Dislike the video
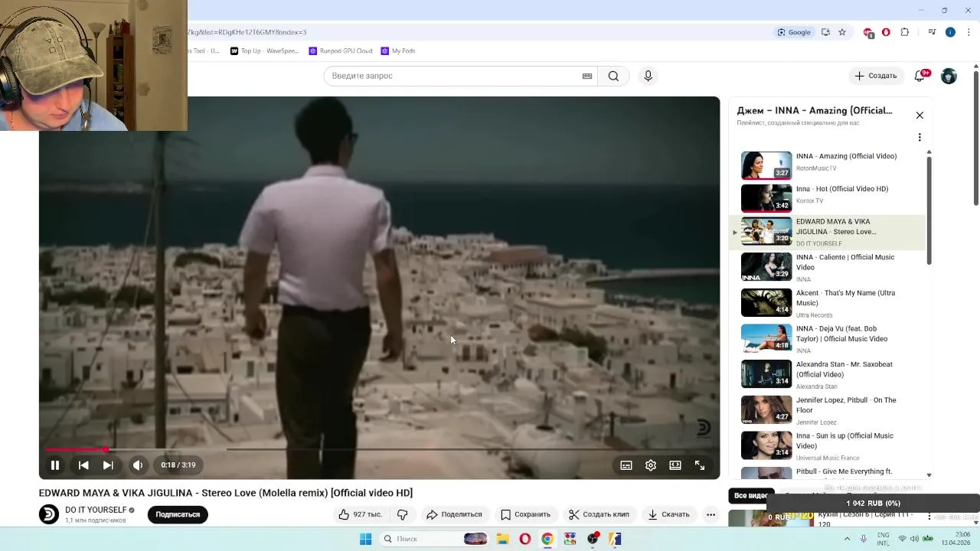The height and width of the screenshot is (551, 980). [403, 514]
